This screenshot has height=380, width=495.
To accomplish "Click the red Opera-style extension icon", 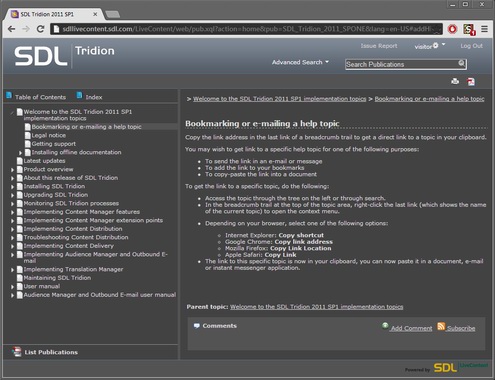I will pyautogui.click(x=452, y=29).
